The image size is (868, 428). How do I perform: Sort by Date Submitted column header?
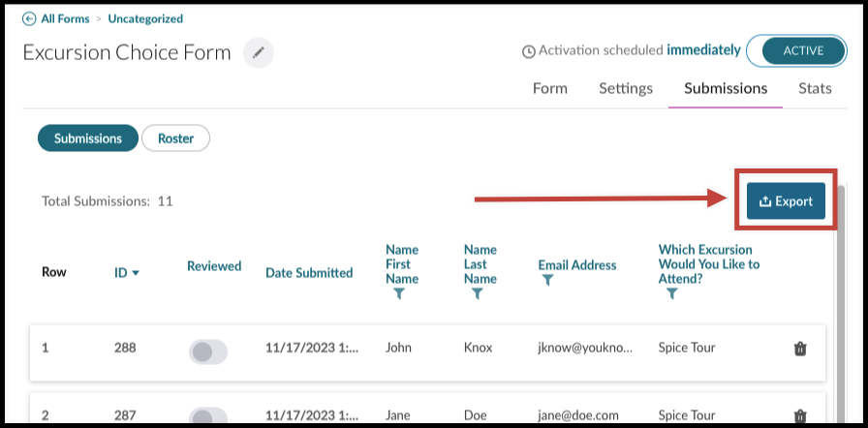309,273
